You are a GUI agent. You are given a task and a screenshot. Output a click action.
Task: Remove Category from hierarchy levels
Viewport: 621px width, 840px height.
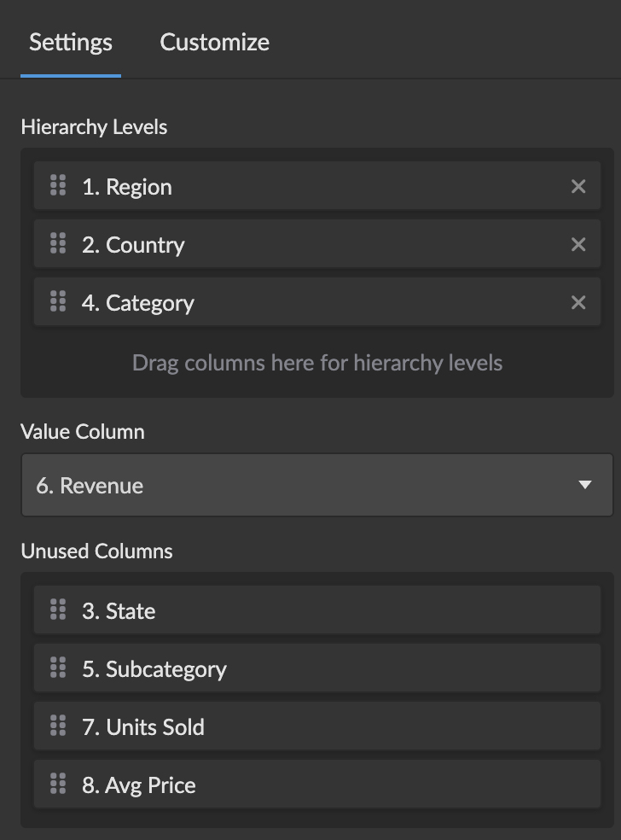pyautogui.click(x=578, y=302)
